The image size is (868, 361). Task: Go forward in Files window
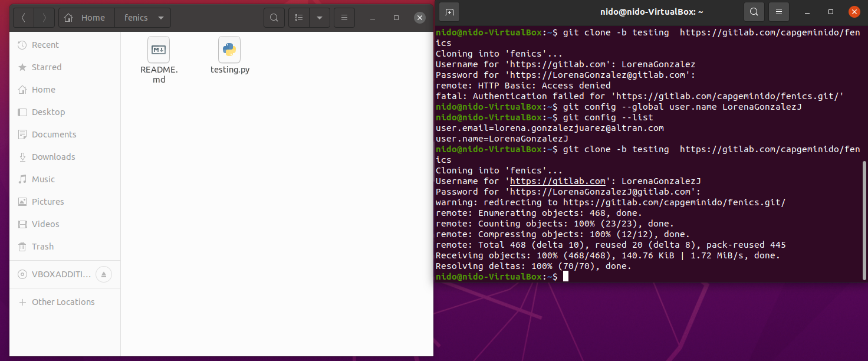tap(44, 18)
